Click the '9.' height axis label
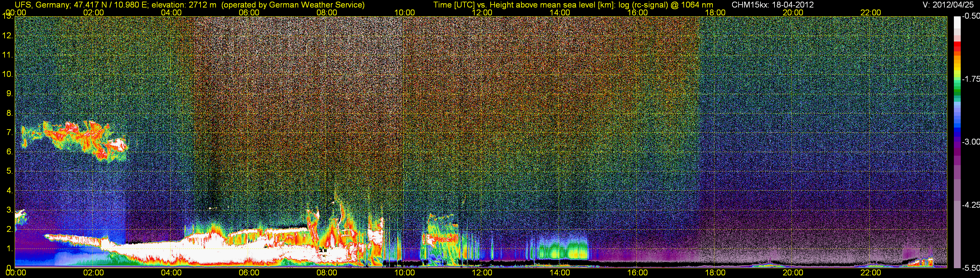980x278 pixels. pyautogui.click(x=9, y=94)
